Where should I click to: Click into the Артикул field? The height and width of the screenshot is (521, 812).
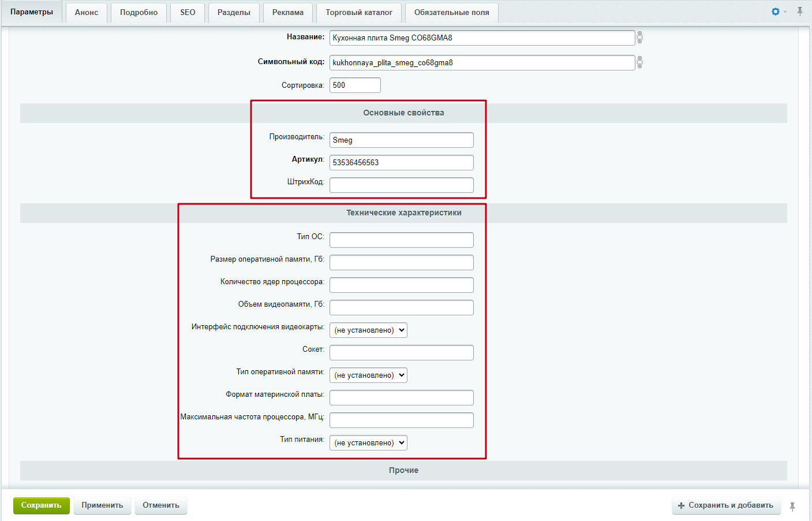(x=402, y=162)
